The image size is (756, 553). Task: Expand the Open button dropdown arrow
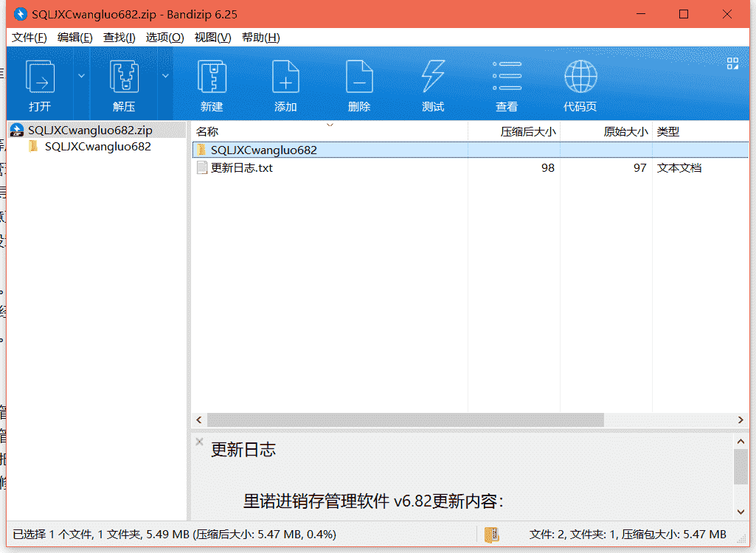coord(81,76)
